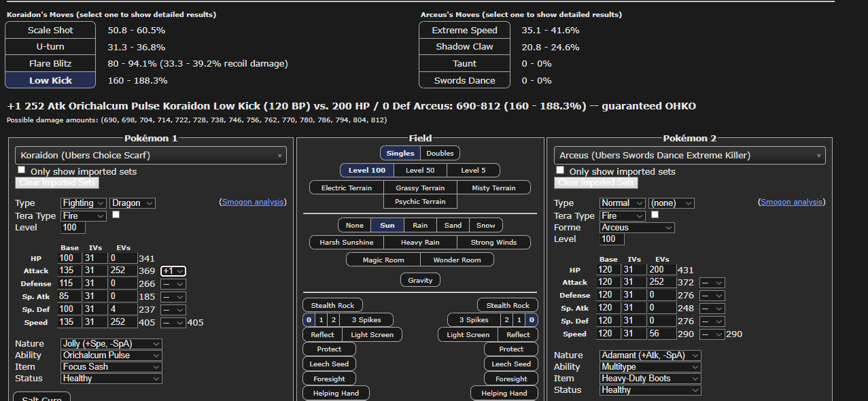Open Koraidon's Tera Type dropdown
868x401 pixels.
pyautogui.click(x=83, y=215)
